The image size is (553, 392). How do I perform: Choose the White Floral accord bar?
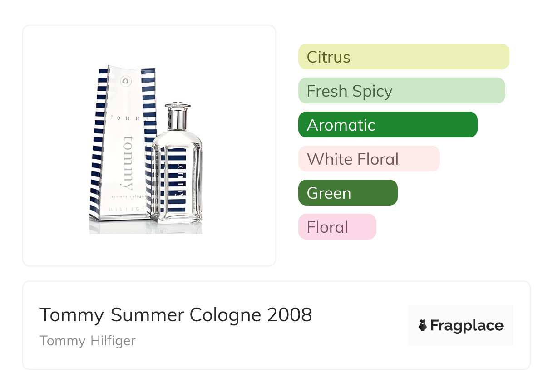[369, 159]
